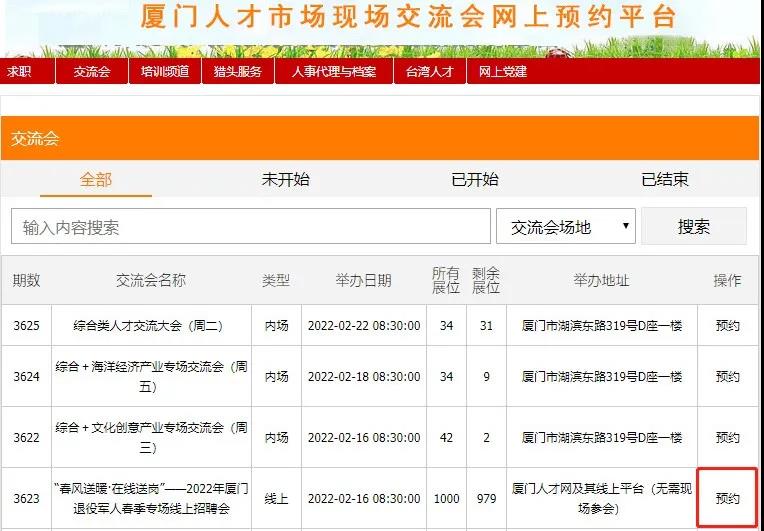View the 已结束 tab
The height and width of the screenshot is (531, 764).
click(664, 180)
